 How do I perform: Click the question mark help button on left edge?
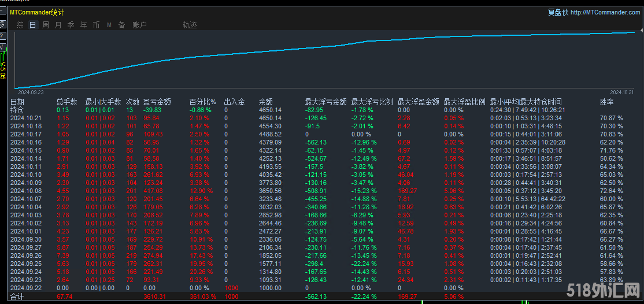point(2,35)
